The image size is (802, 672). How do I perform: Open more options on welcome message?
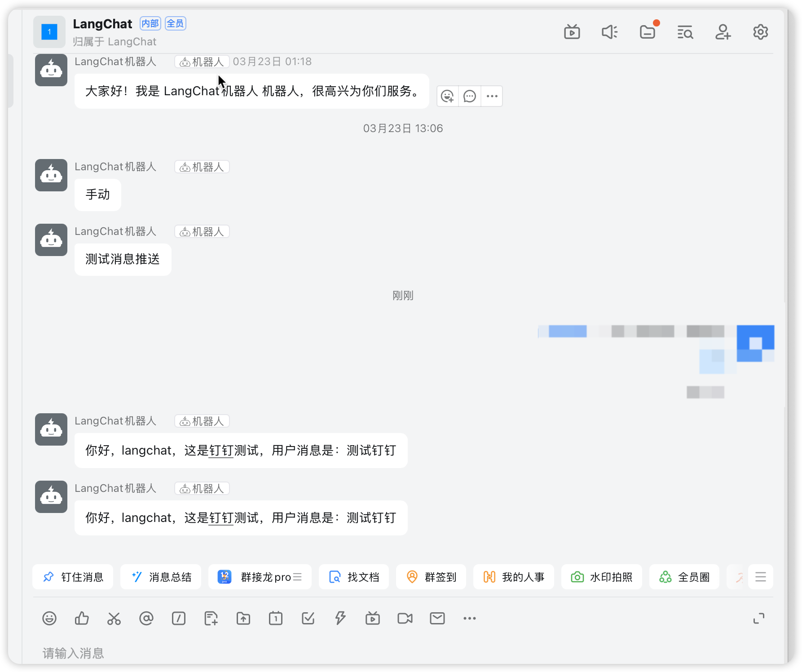492,96
